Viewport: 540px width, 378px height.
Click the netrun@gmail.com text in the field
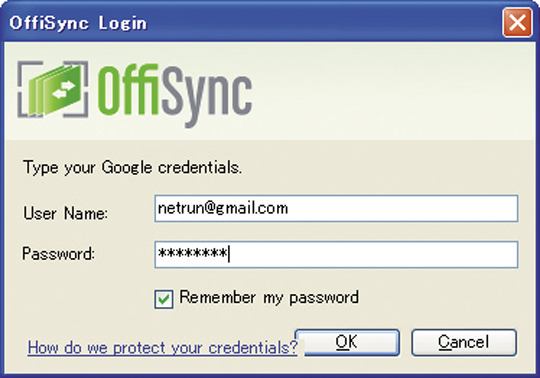pos(223,208)
